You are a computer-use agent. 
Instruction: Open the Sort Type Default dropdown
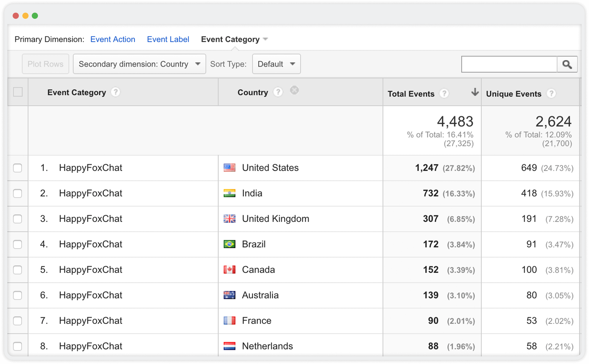pos(276,64)
